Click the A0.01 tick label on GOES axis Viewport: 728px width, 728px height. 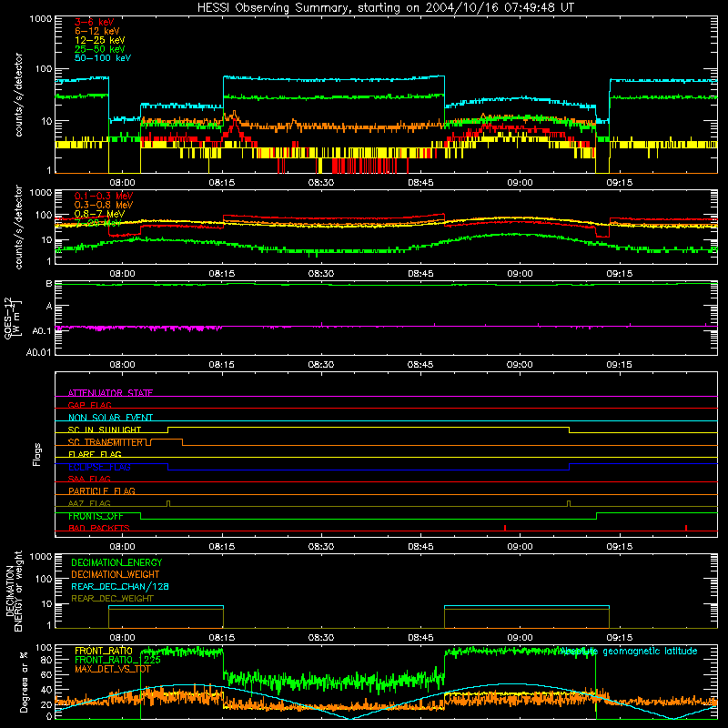click(39, 352)
